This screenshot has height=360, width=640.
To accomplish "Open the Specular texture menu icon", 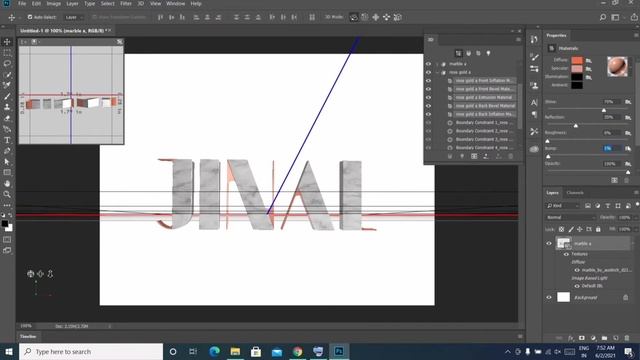I will 589,69.
